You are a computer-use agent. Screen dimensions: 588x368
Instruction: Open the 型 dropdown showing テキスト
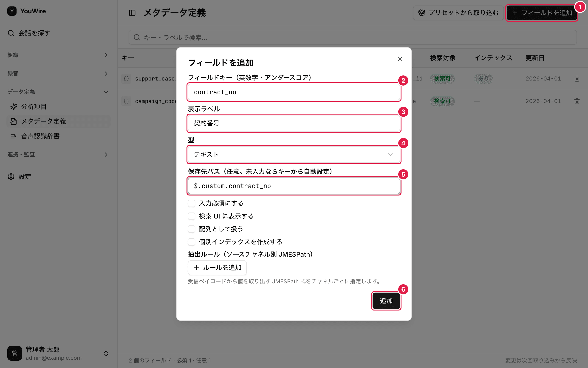tap(294, 155)
